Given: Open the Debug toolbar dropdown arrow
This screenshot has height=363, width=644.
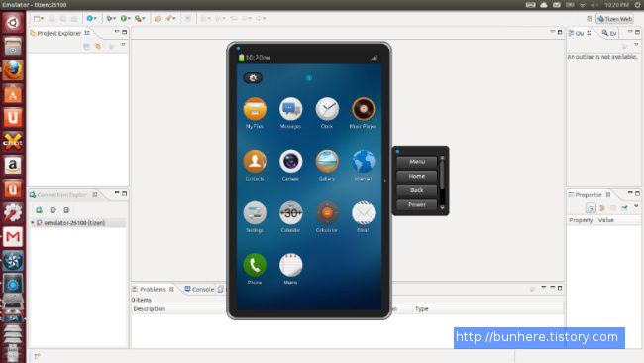Looking at the screenshot, I should [x=115, y=19].
